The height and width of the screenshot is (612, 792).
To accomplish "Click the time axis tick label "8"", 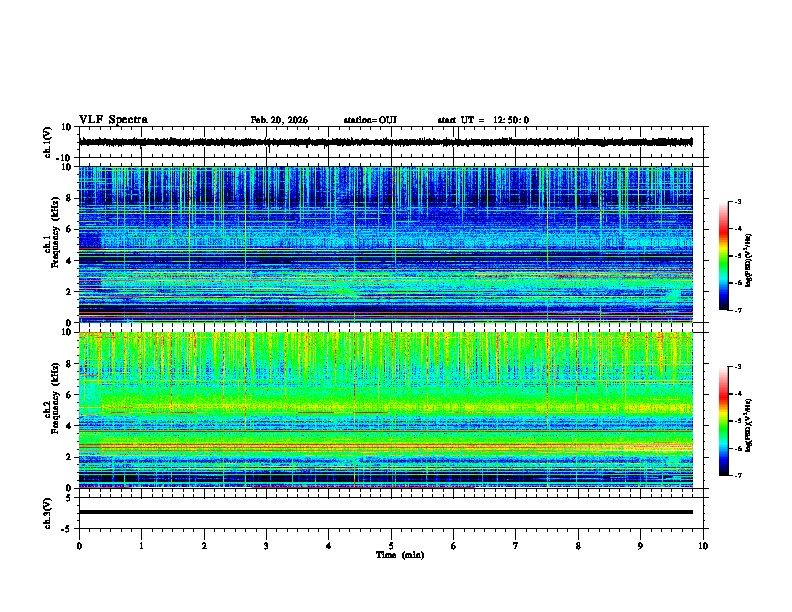I will click(578, 546).
